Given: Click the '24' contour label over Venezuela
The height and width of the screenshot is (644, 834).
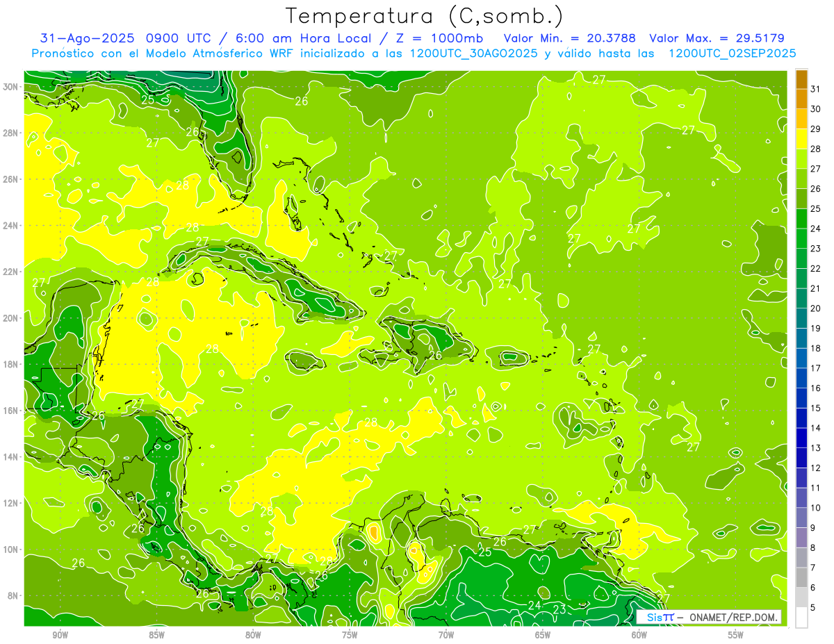Looking at the screenshot, I should pos(534,605).
